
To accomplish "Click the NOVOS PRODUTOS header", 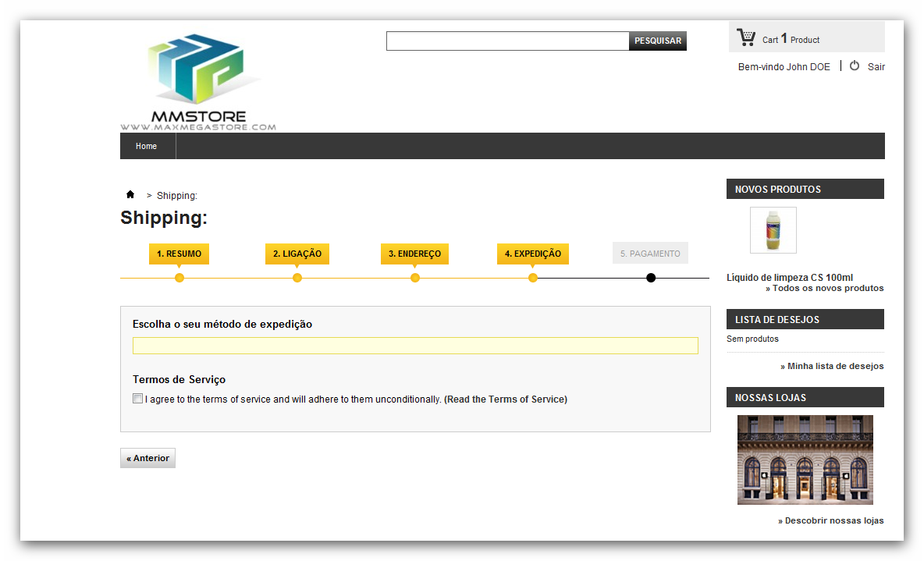I will pos(805,189).
